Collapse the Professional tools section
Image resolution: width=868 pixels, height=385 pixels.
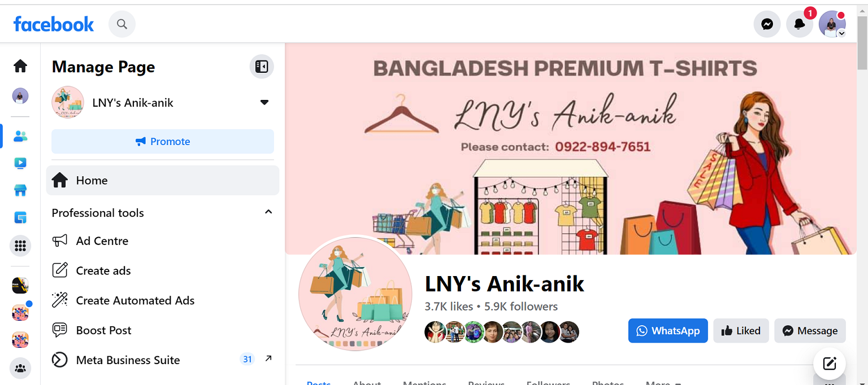coord(268,212)
